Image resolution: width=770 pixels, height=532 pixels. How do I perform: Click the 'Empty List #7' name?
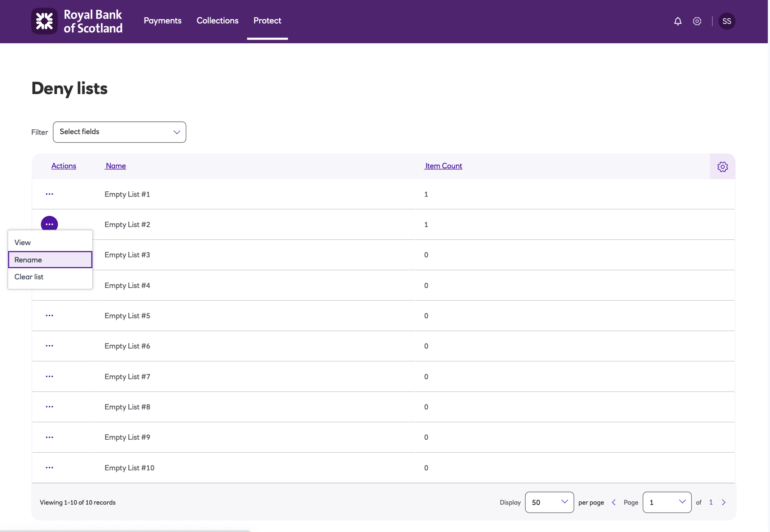pos(127,377)
